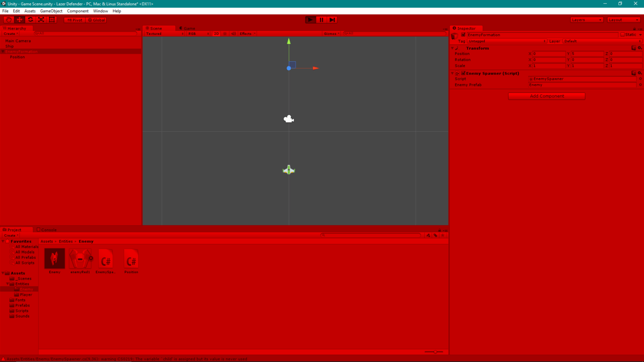Viewport: 644px width, 362px height.
Task: Select the Scripts folder in Project tree
Action: [22, 311]
